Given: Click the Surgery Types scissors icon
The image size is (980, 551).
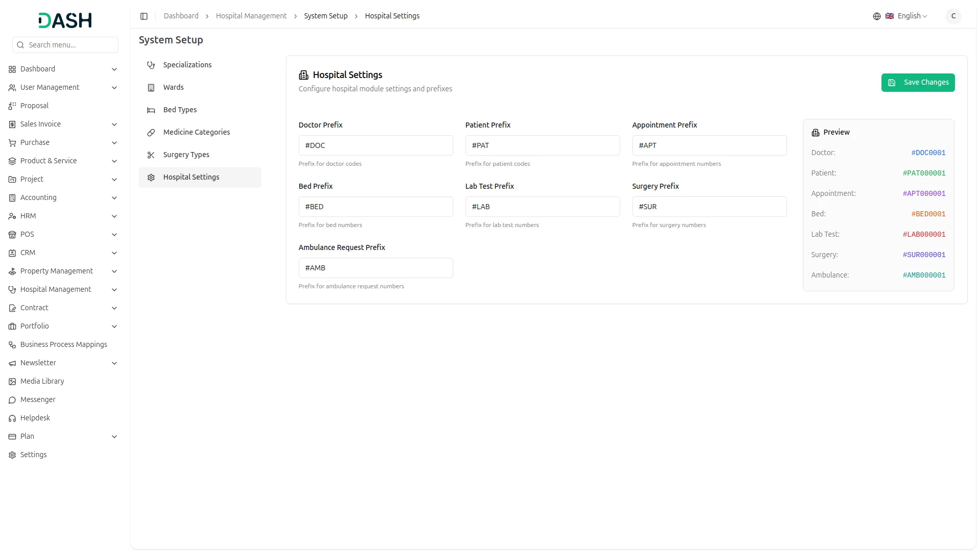Looking at the screenshot, I should 151,155.
